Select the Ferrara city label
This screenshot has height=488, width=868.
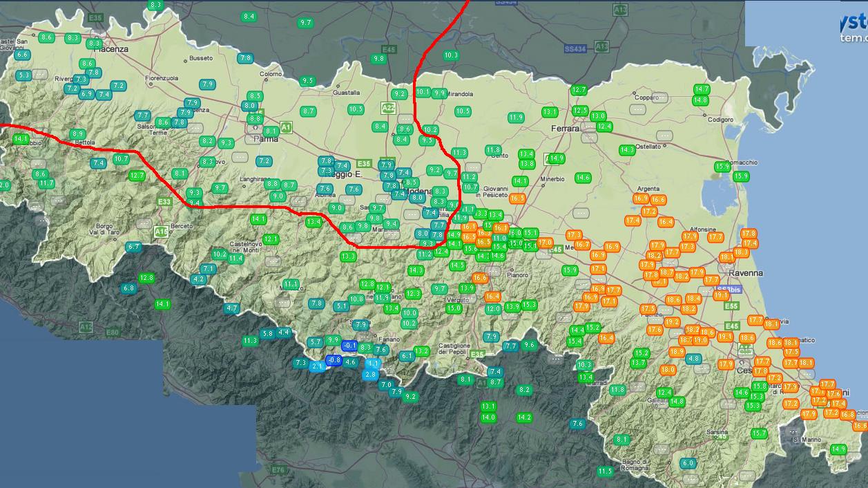[564, 129]
